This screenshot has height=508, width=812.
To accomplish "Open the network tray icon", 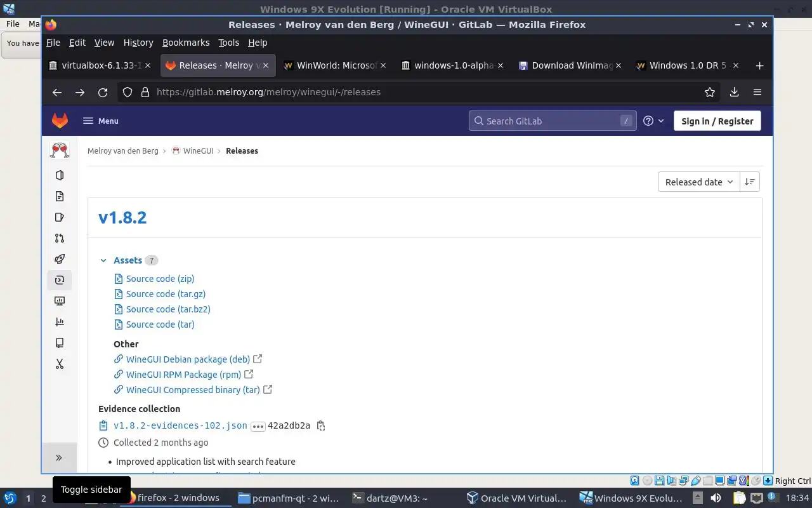I will (757, 498).
